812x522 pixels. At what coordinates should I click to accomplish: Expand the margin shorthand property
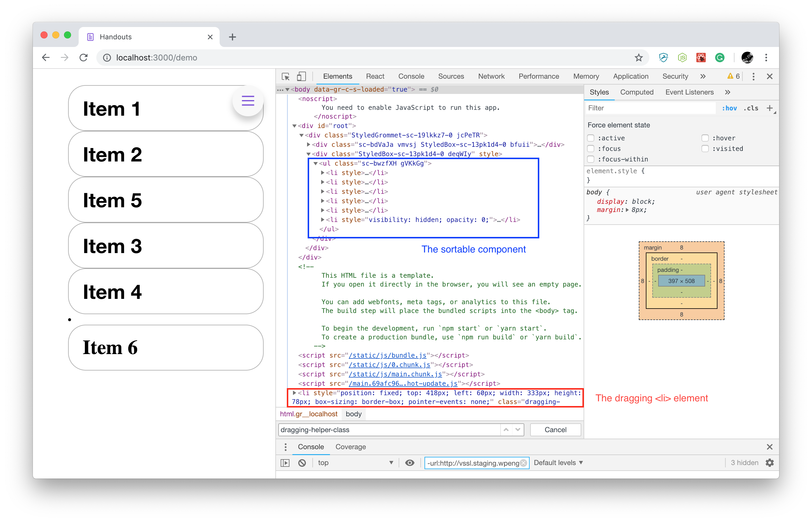(627, 210)
